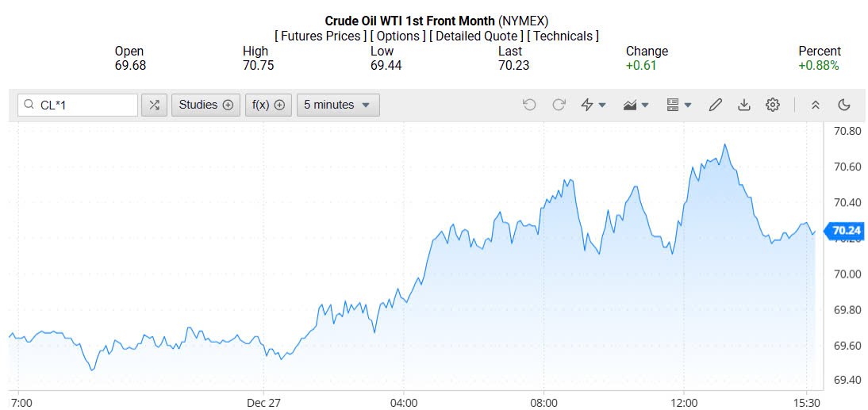Screen dimensions: 868x410
Task: Open the 5 minutes interval dropdown
Action: pyautogui.click(x=338, y=105)
